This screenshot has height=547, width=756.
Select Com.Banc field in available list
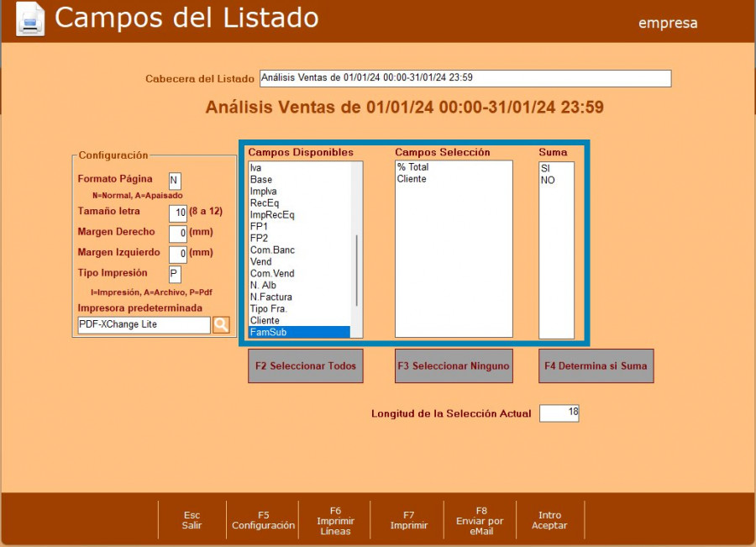[x=299, y=250]
